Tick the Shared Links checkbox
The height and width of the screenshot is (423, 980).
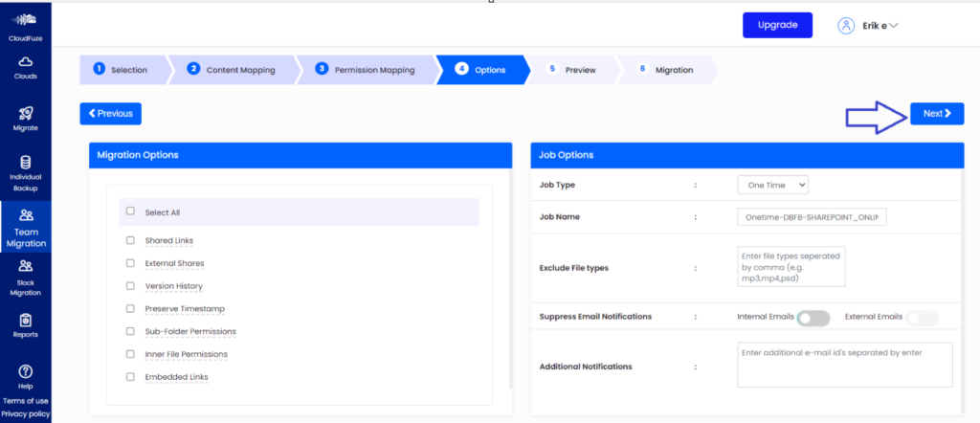pyautogui.click(x=130, y=240)
